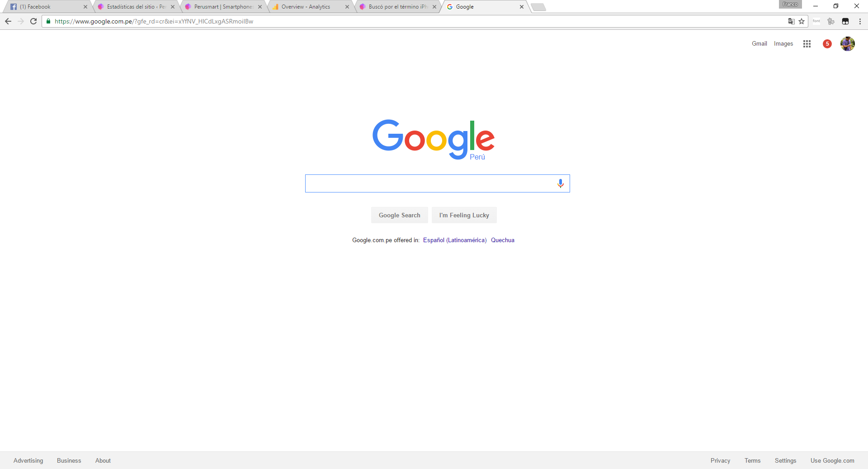Close the Overview - Analytics tab
The width and height of the screenshot is (868, 469).
[347, 7]
